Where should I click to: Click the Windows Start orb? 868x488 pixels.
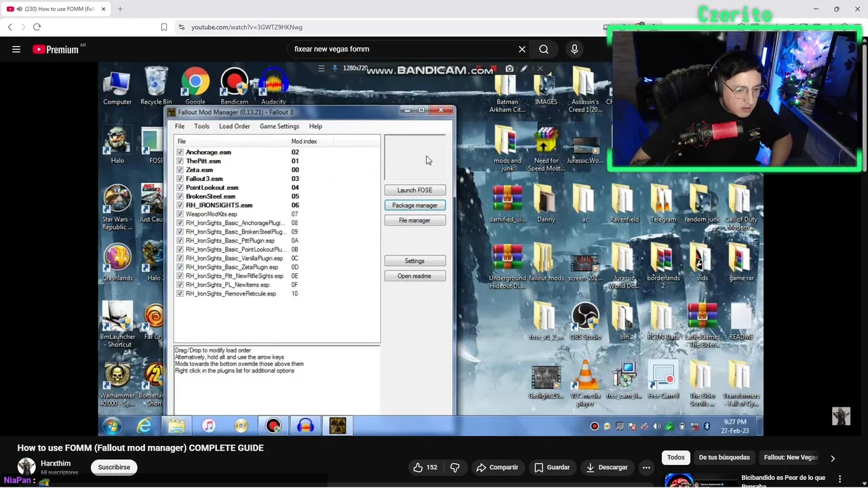click(x=112, y=426)
